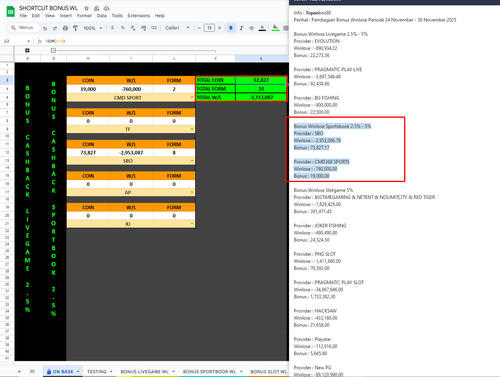Select the TOTAL FORM value cell
This screenshot has width=500, height=377.
(x=261, y=89)
